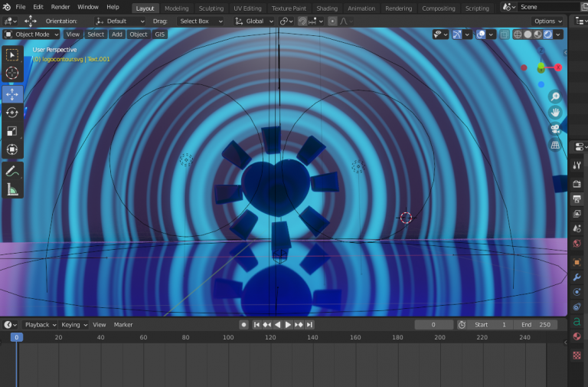Open the Playback dropdown in timeline
588x387 pixels.
tap(40, 325)
